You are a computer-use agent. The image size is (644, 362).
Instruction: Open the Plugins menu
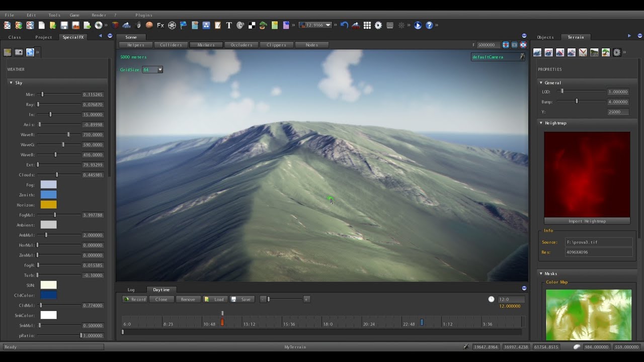click(144, 15)
